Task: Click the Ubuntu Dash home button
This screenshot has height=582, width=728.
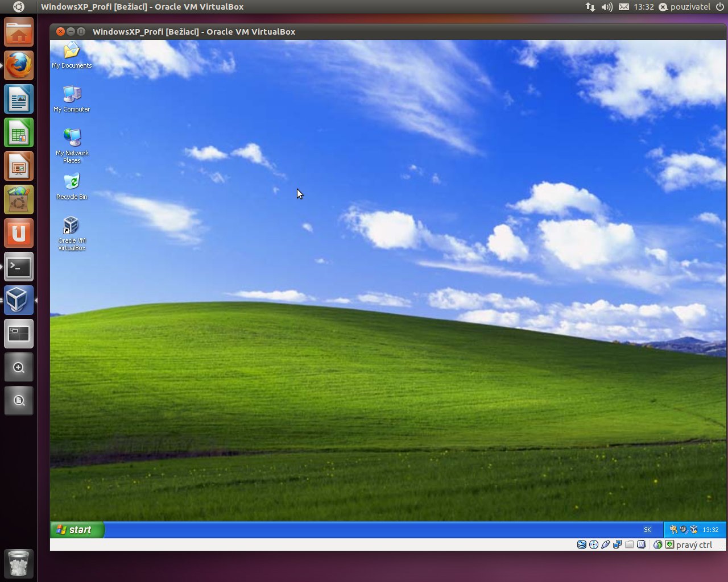Action: 18,7
